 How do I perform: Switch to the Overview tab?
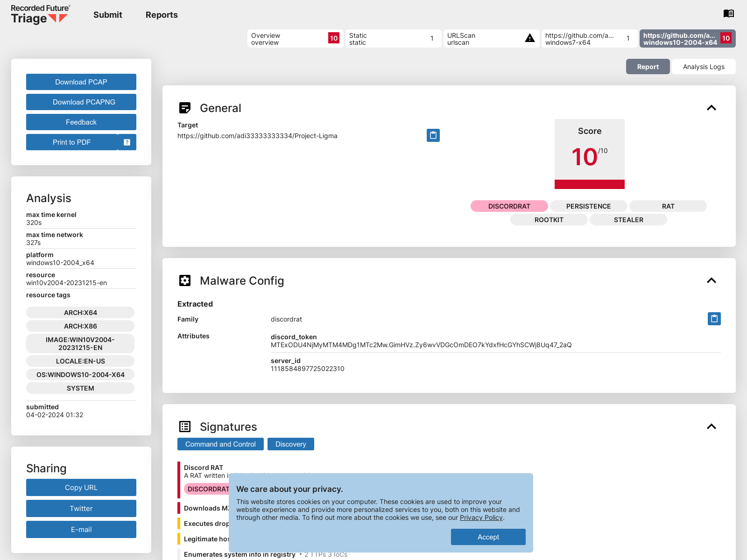pyautogui.click(x=296, y=39)
